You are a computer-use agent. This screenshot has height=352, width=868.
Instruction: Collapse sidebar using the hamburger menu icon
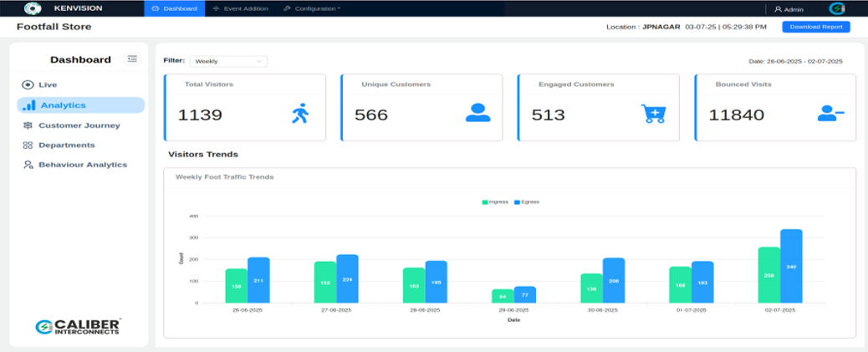(x=132, y=59)
